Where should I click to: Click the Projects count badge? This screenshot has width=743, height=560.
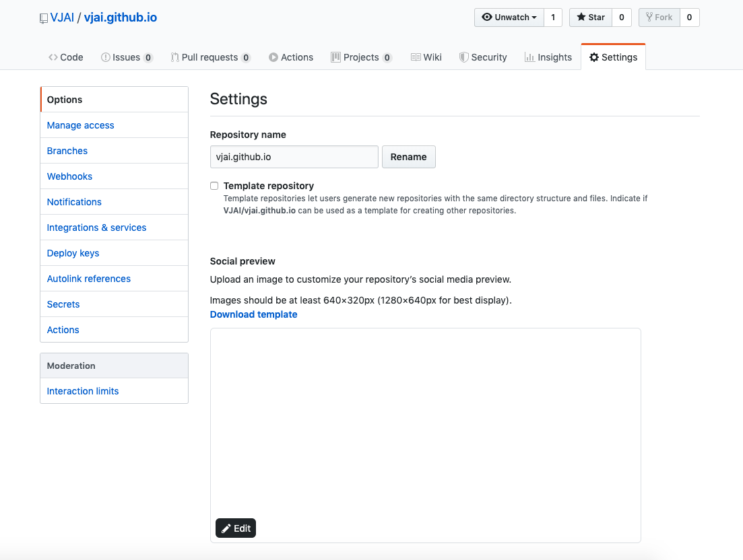point(387,58)
